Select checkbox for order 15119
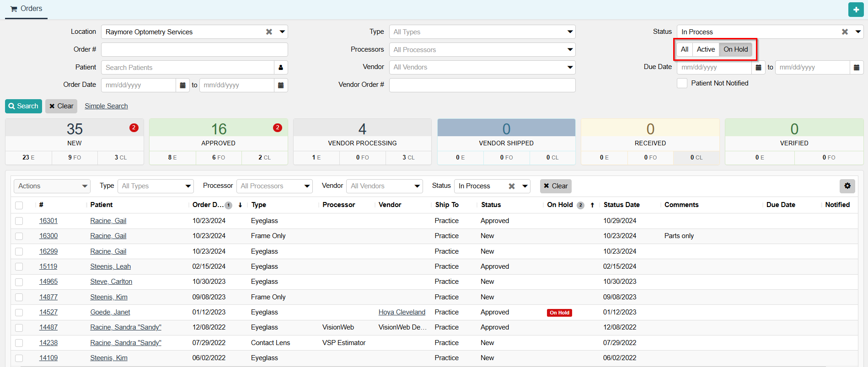The image size is (868, 367). click(x=19, y=266)
